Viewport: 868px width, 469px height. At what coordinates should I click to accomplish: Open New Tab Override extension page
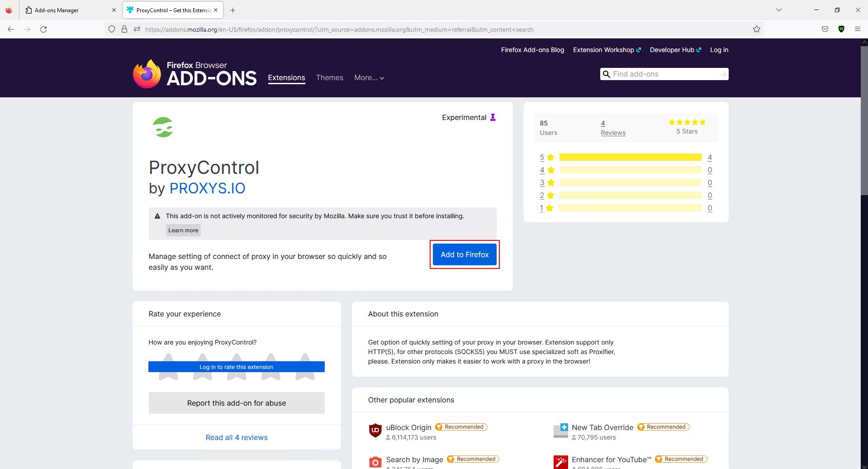[x=602, y=427]
